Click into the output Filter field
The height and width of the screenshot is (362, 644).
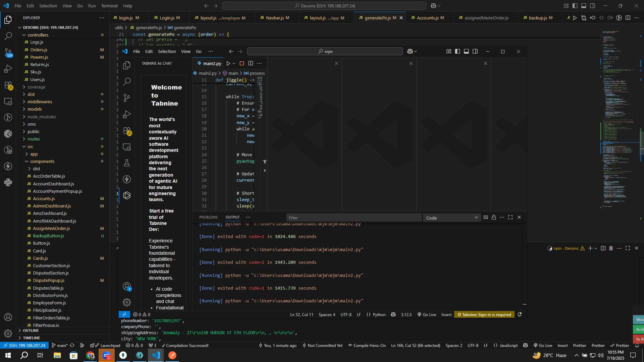tap(354, 218)
